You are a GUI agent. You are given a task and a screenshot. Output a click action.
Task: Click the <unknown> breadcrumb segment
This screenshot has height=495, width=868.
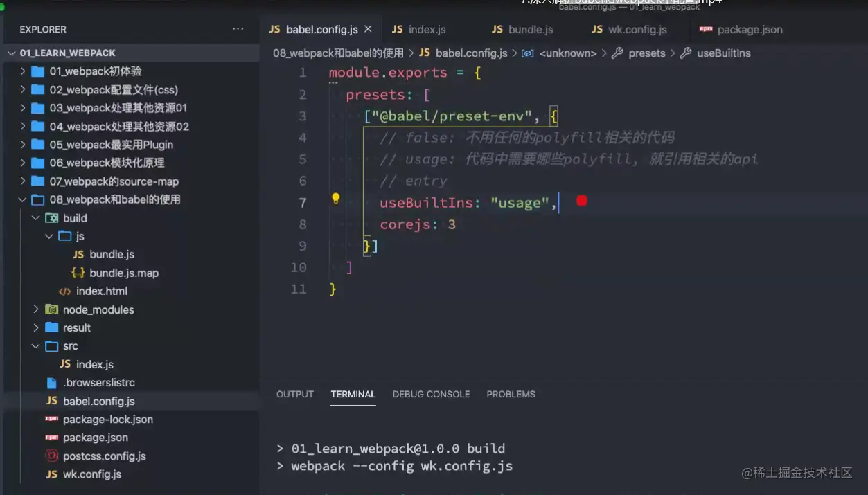pyautogui.click(x=568, y=53)
